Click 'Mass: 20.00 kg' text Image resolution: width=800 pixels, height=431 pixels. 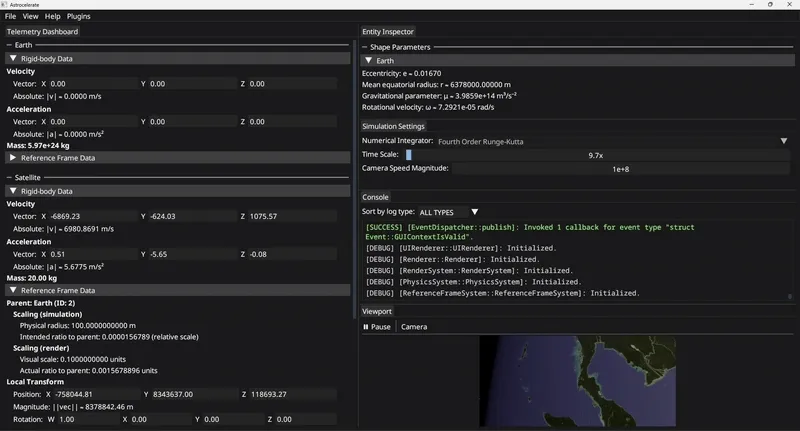point(32,278)
